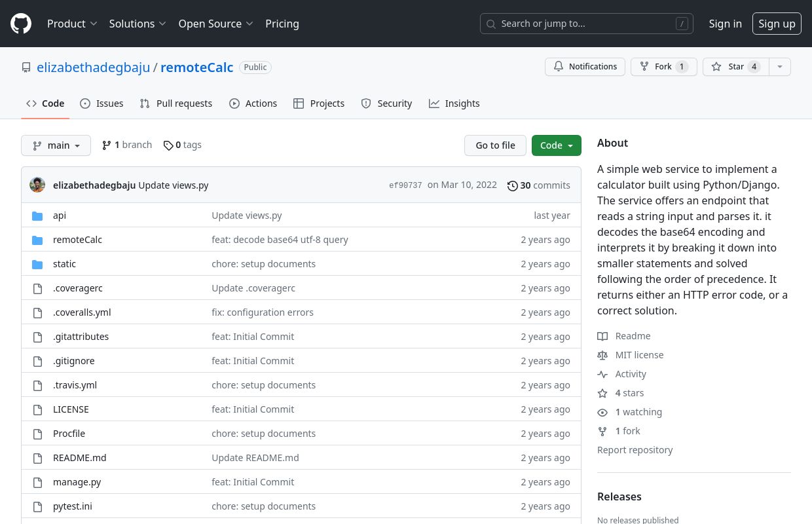The width and height of the screenshot is (812, 524).
Task: Click the Sign up button
Action: pos(777,24)
